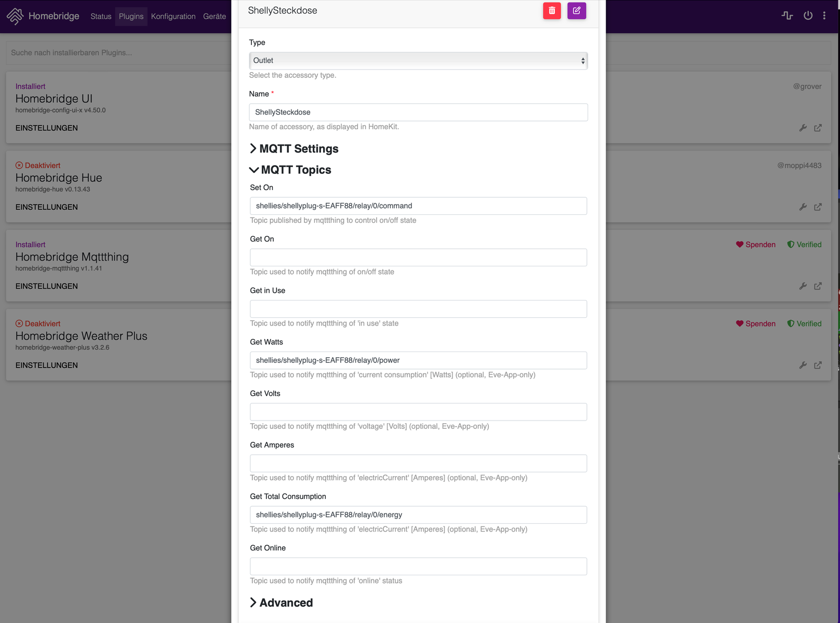This screenshot has height=623, width=840.
Task: Expand the MQTT Settings section
Action: click(294, 149)
